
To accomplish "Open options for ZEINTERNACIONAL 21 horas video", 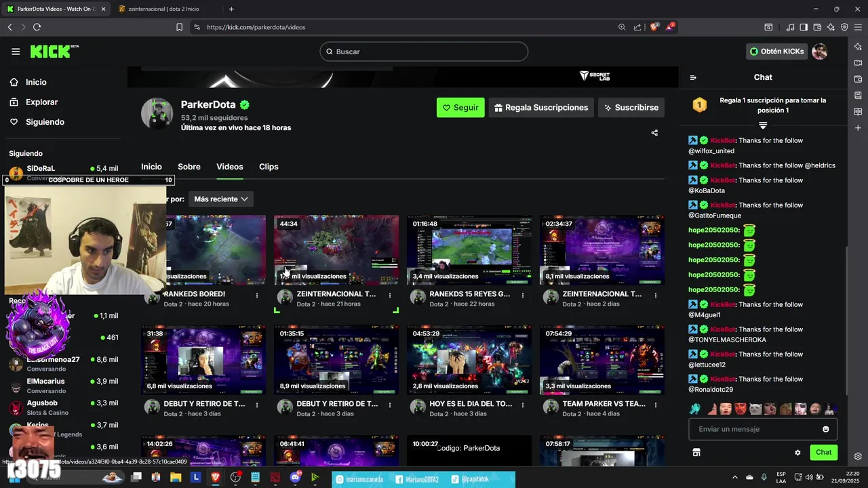I will (390, 295).
